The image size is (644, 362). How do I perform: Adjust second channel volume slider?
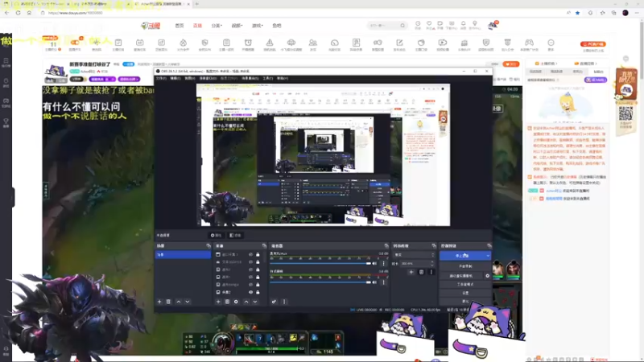pos(320,282)
